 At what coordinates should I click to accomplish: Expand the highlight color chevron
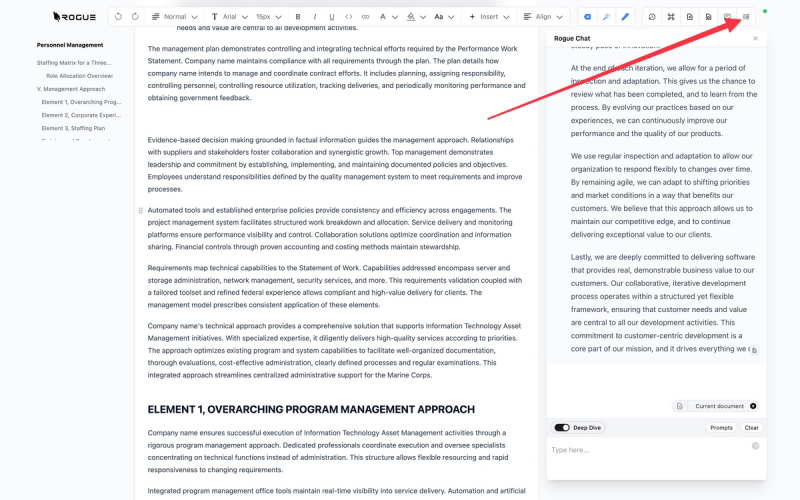423,17
